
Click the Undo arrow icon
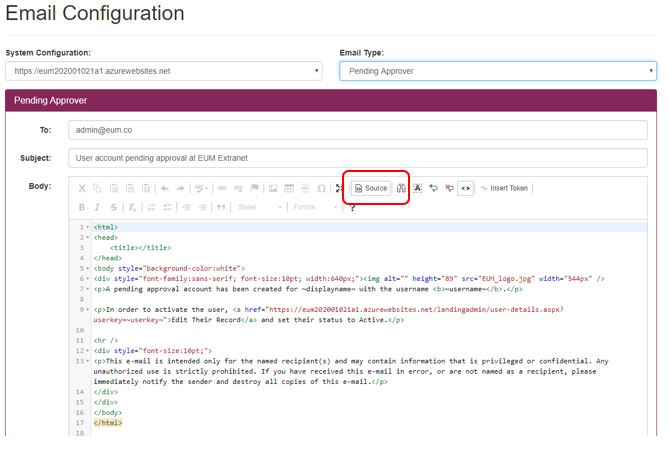point(165,188)
